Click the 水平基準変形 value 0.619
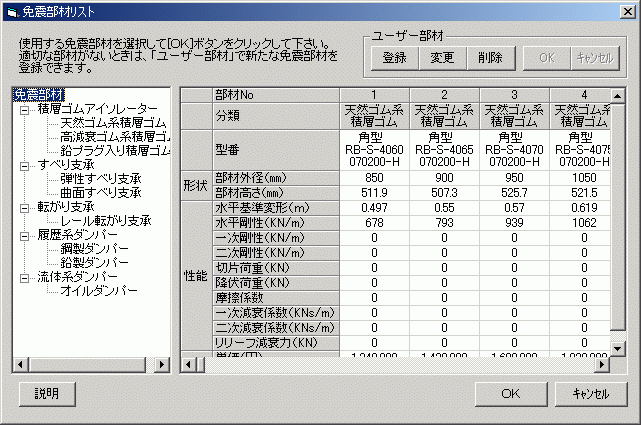641x425 pixels. (x=580, y=208)
